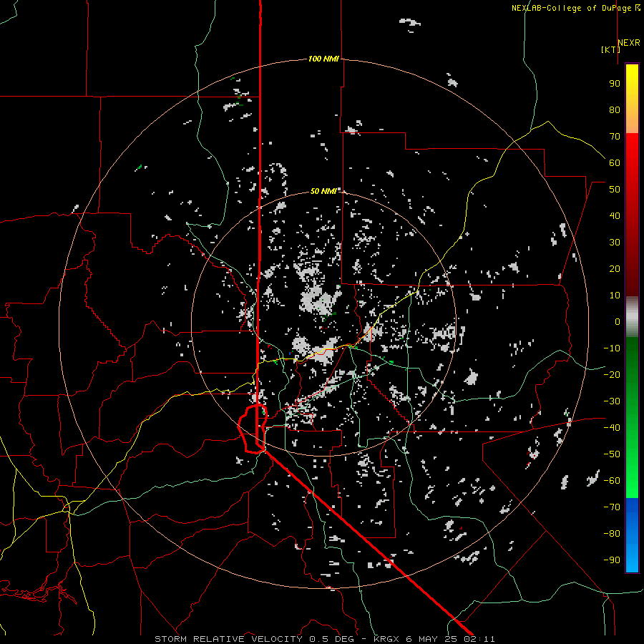Click the -20 value on the velocity scale

(612, 374)
